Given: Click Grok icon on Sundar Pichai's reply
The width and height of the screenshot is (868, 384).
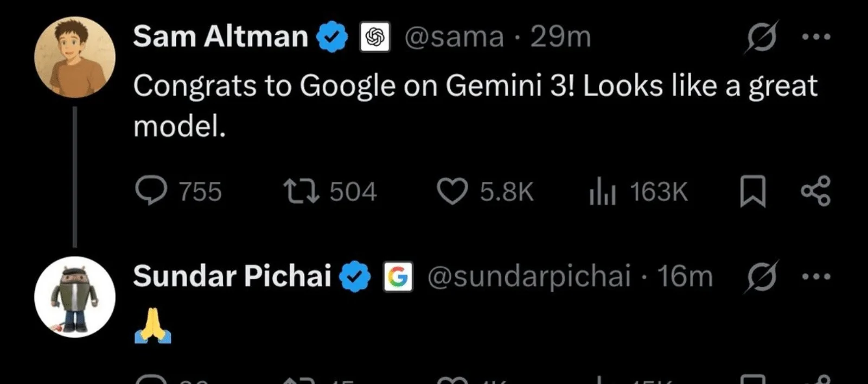Looking at the screenshot, I should point(762,276).
